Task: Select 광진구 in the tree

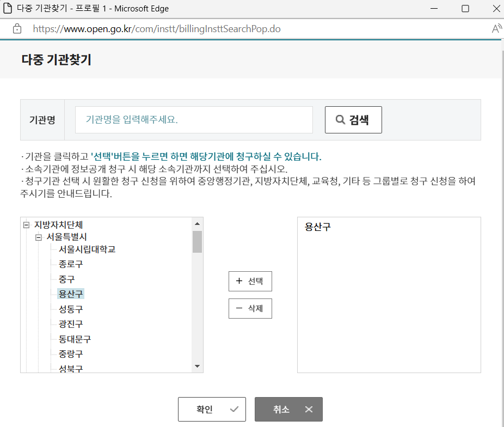Action: 71,324
